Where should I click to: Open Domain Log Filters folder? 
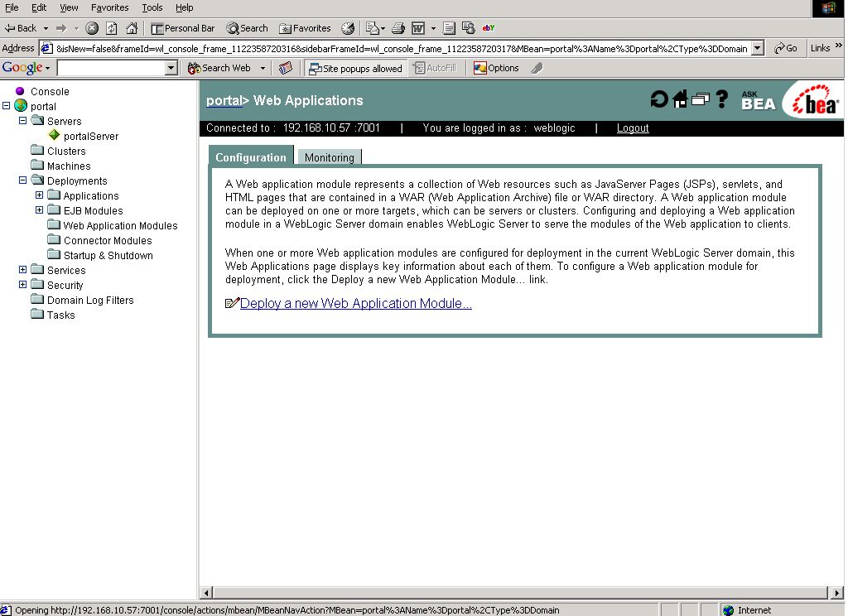click(x=90, y=301)
